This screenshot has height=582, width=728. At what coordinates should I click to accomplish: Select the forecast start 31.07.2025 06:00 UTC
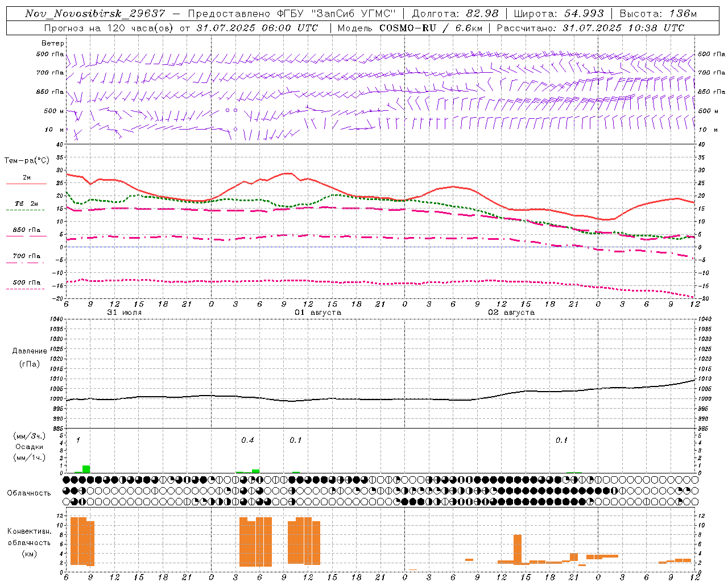(257, 28)
